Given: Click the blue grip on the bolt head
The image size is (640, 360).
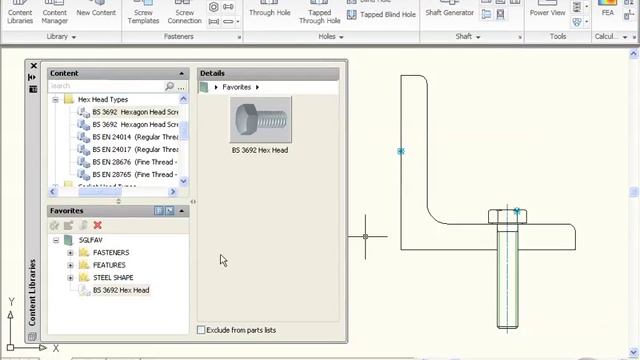Looking at the screenshot, I should click(x=517, y=211).
